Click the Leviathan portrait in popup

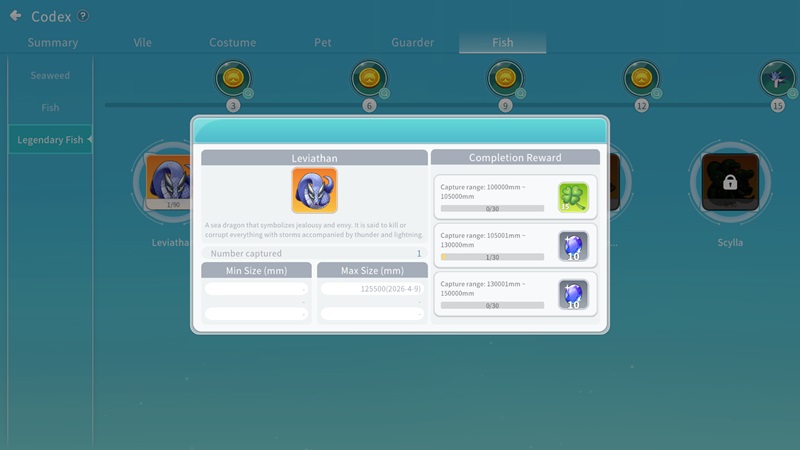pyautogui.click(x=314, y=190)
